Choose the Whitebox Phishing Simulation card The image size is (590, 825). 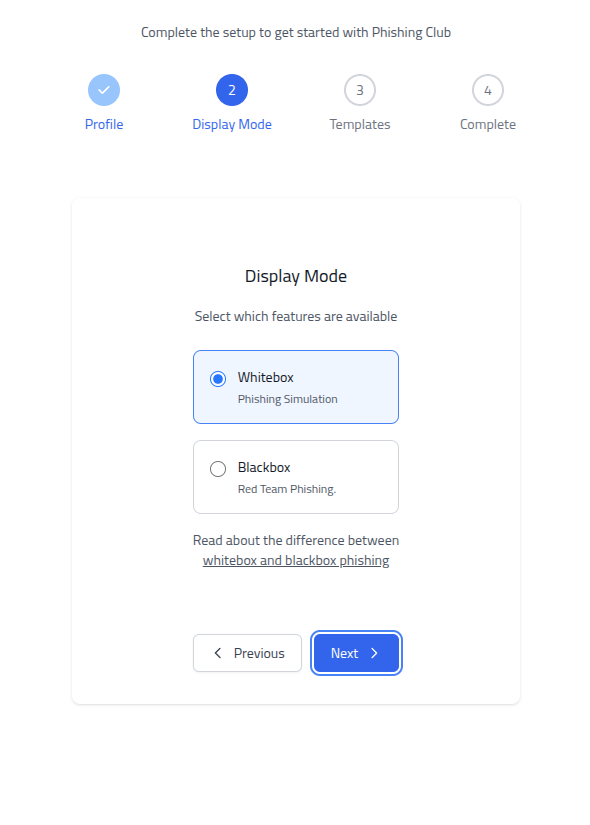coord(296,387)
